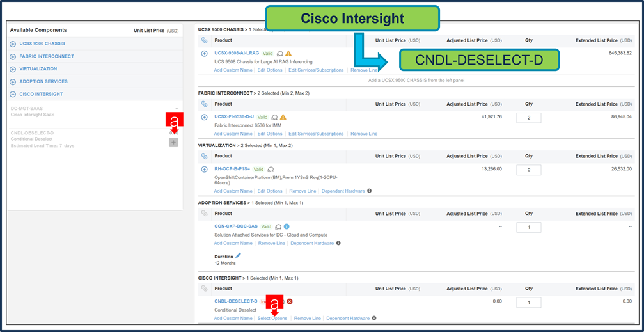Image resolution: width=644 pixels, height=332 pixels.
Task: Add Custom Name for UCSX-FI-6536-D-U
Action: tap(233, 134)
